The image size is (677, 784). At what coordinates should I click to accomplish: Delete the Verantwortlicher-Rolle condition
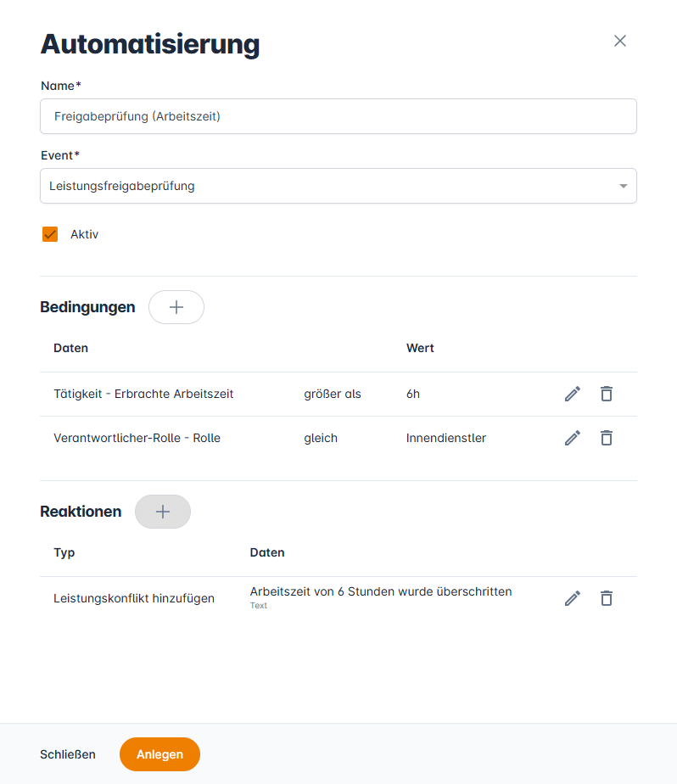pyautogui.click(x=606, y=438)
